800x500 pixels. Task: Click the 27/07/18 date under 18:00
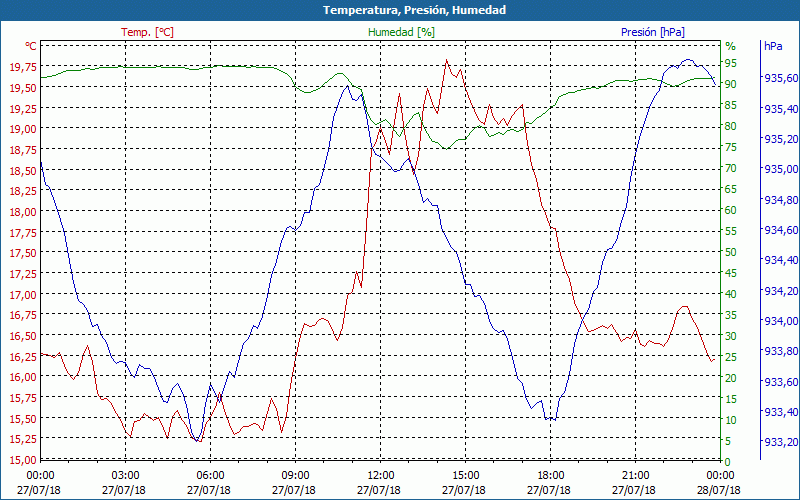(548, 490)
